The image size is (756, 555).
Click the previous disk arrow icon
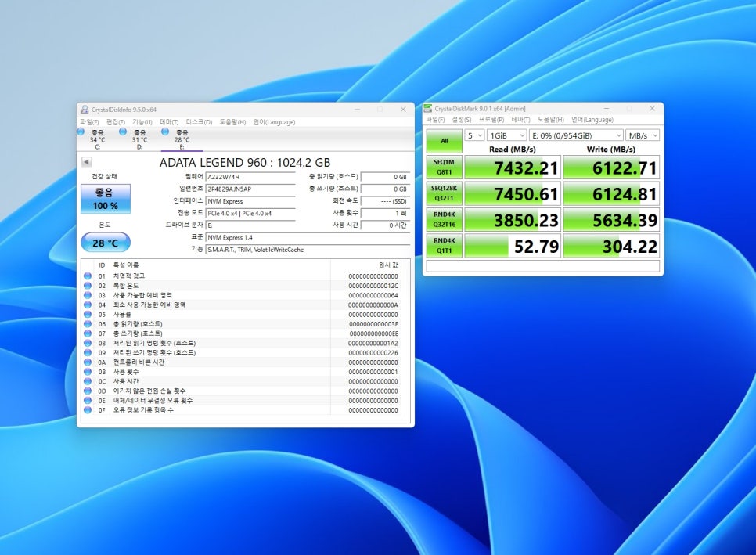click(x=87, y=162)
